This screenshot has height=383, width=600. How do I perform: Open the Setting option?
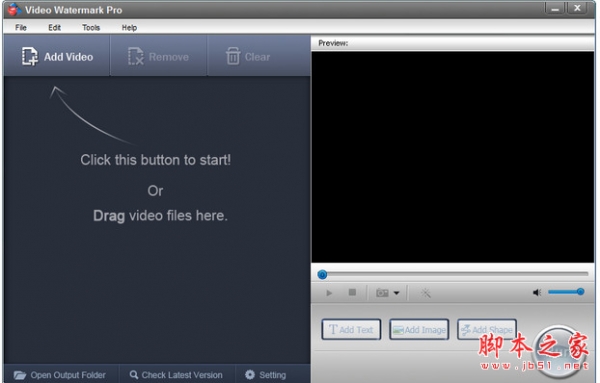266,375
